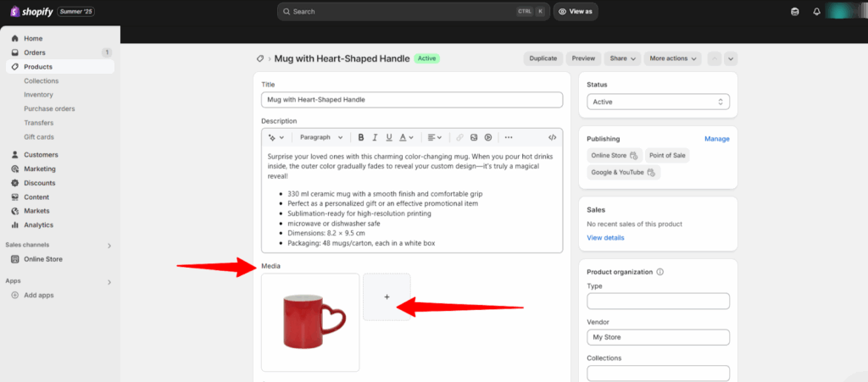
Task: Apply italic formatting in description editor
Action: (x=375, y=137)
